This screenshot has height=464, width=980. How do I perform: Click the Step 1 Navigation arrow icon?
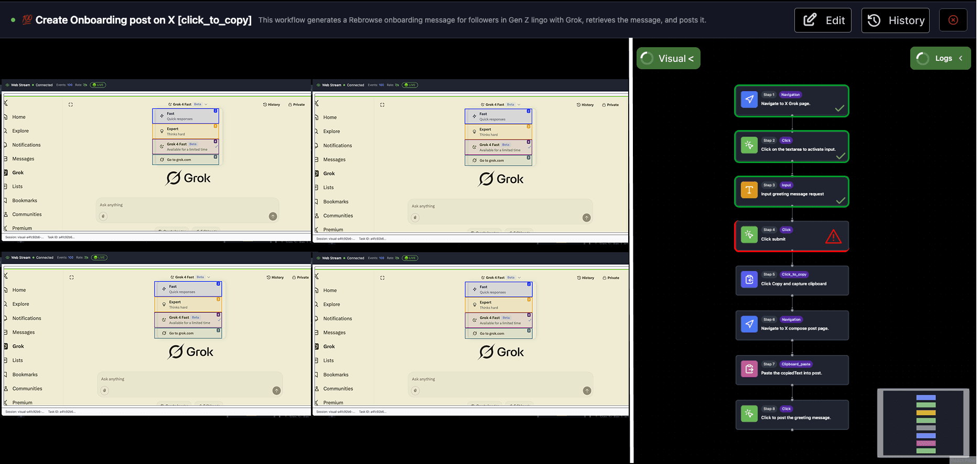coord(749,99)
